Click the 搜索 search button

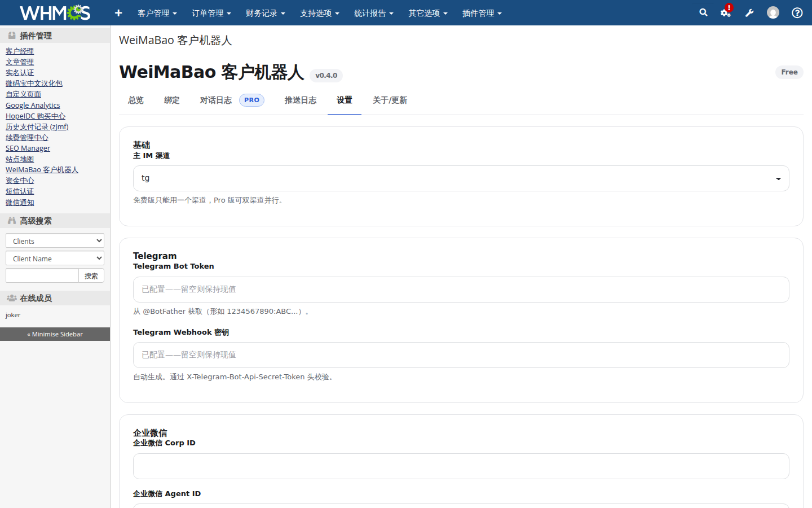point(91,275)
